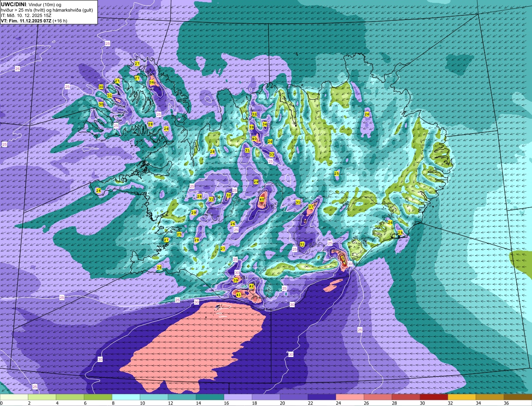Screen dimensions: 532x406
Task: Select the 20–22 m/s violet legend swatch
Action: (294, 397)
